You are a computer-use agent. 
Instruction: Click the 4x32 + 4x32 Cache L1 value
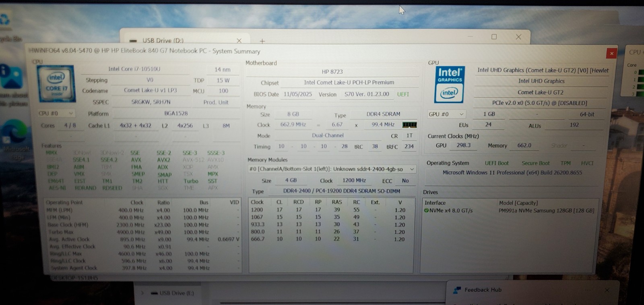[136, 126]
